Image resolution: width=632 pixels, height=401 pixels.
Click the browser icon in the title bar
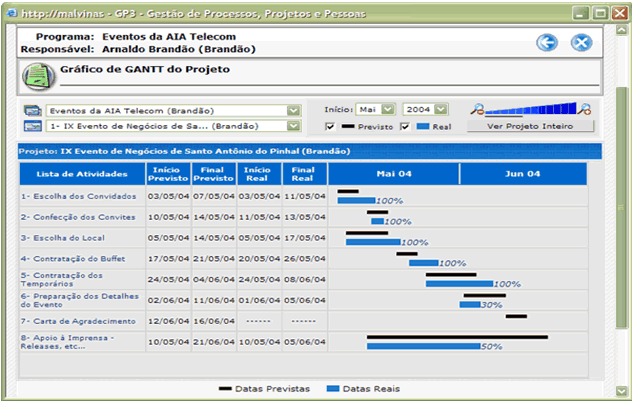10,13
